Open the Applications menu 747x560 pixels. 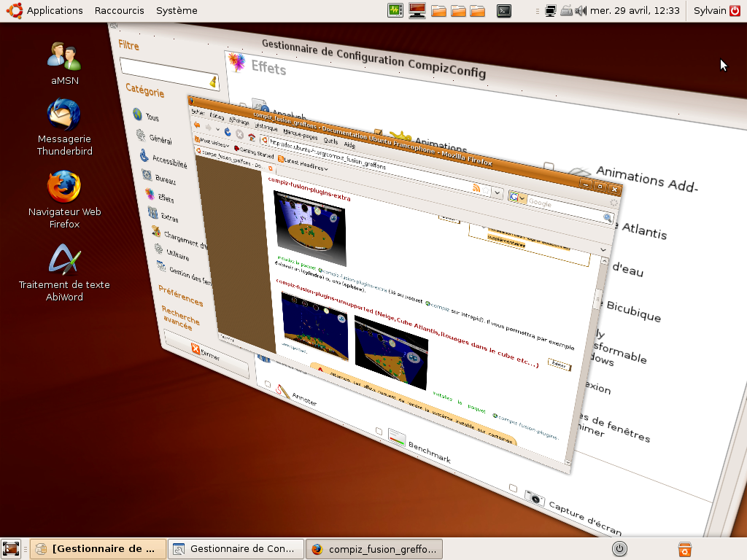point(47,10)
